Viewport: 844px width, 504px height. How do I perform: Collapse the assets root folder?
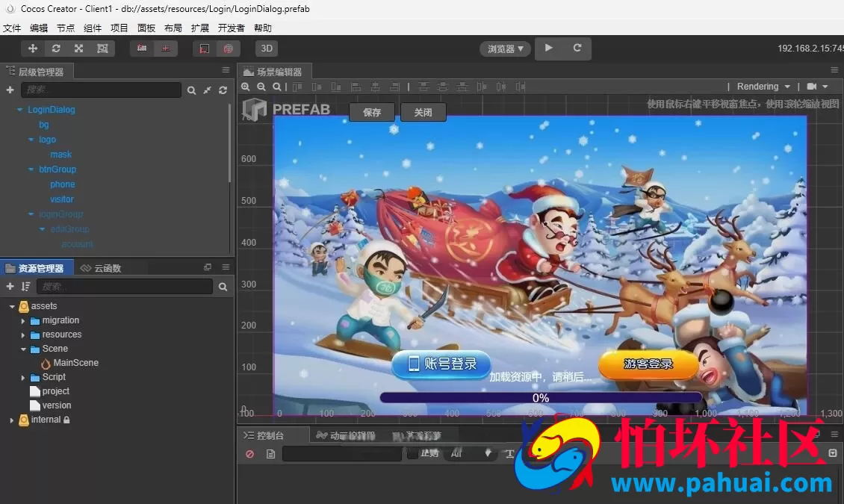tap(12, 307)
